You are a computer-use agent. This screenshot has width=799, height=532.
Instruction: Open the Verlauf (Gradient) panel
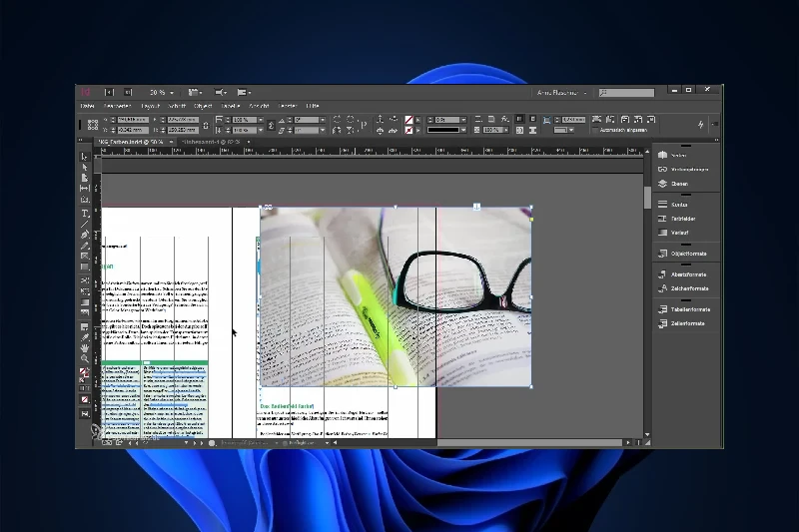679,233
